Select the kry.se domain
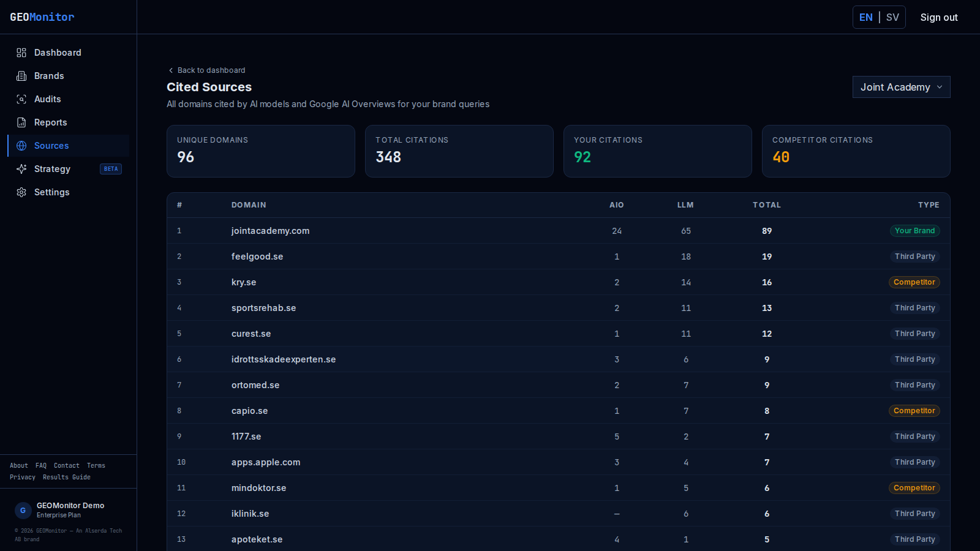The image size is (980, 551). coord(244,282)
